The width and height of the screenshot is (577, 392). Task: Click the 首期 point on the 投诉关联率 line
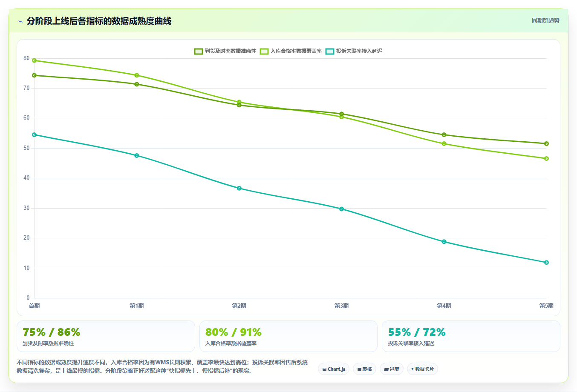click(x=34, y=134)
